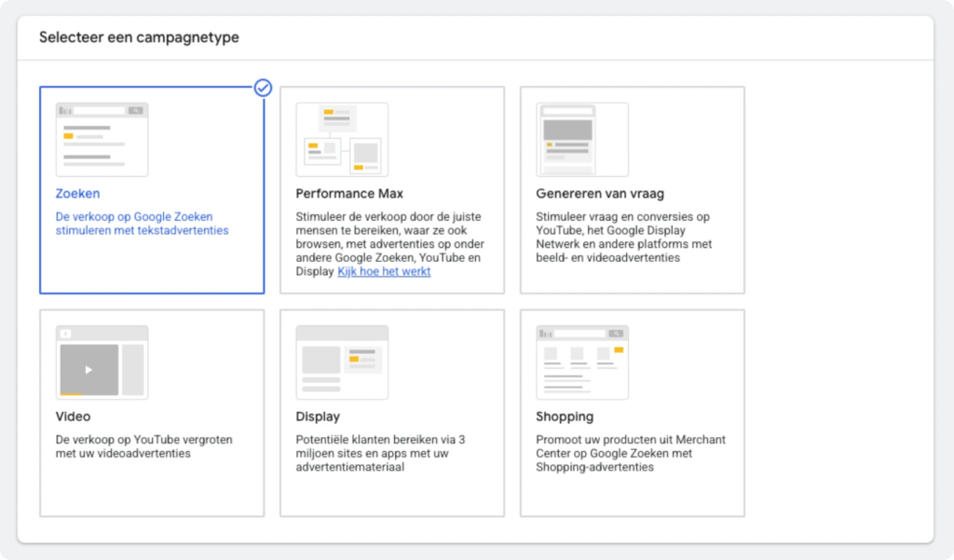954x560 pixels.
Task: Click the Video description about YouTube
Action: (x=143, y=446)
